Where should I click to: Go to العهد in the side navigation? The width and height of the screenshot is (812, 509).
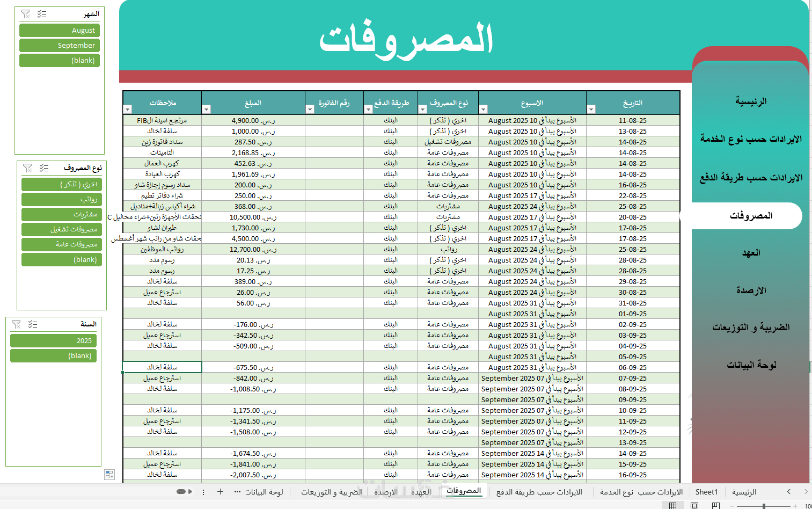tap(751, 253)
